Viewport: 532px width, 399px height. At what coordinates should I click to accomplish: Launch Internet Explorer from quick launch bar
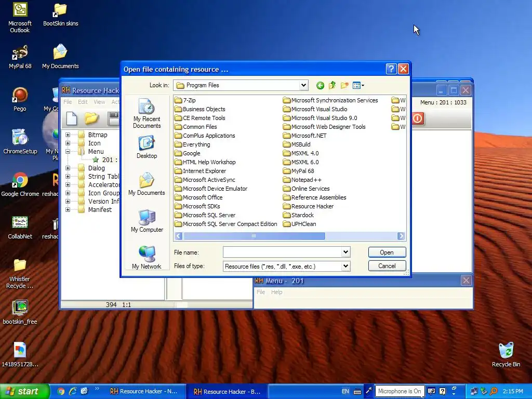click(x=73, y=391)
